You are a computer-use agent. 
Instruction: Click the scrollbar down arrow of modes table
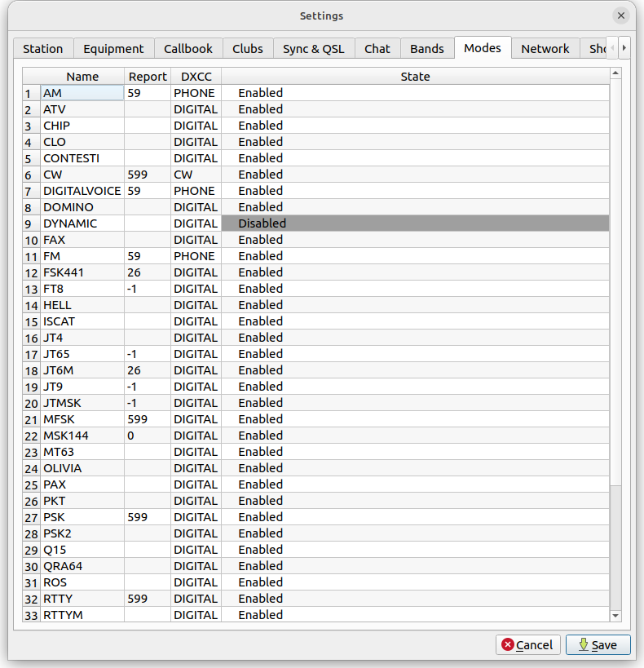point(615,616)
